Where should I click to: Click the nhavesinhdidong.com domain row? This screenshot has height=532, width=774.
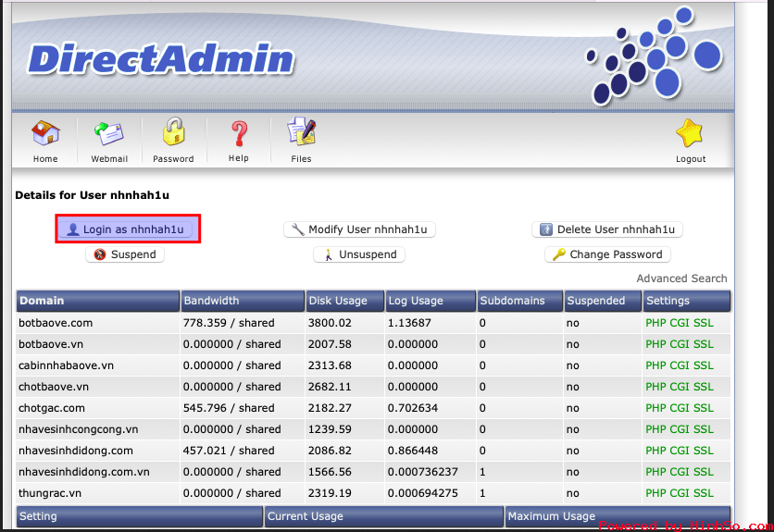point(373,451)
